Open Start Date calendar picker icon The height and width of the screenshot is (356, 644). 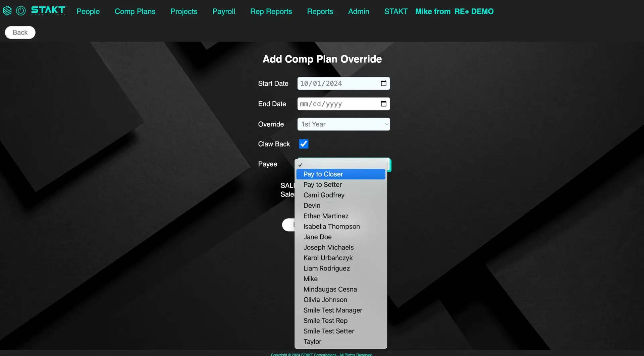tap(384, 83)
